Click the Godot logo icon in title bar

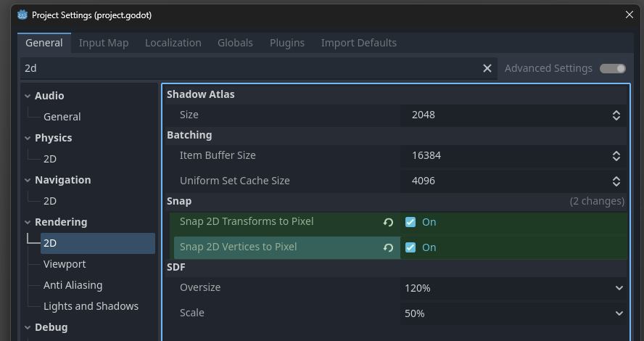[x=22, y=15]
